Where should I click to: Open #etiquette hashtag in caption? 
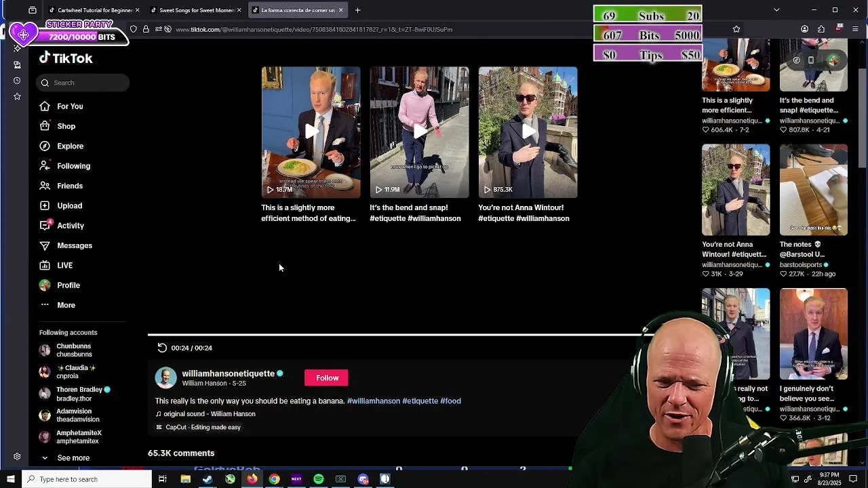[x=420, y=401]
